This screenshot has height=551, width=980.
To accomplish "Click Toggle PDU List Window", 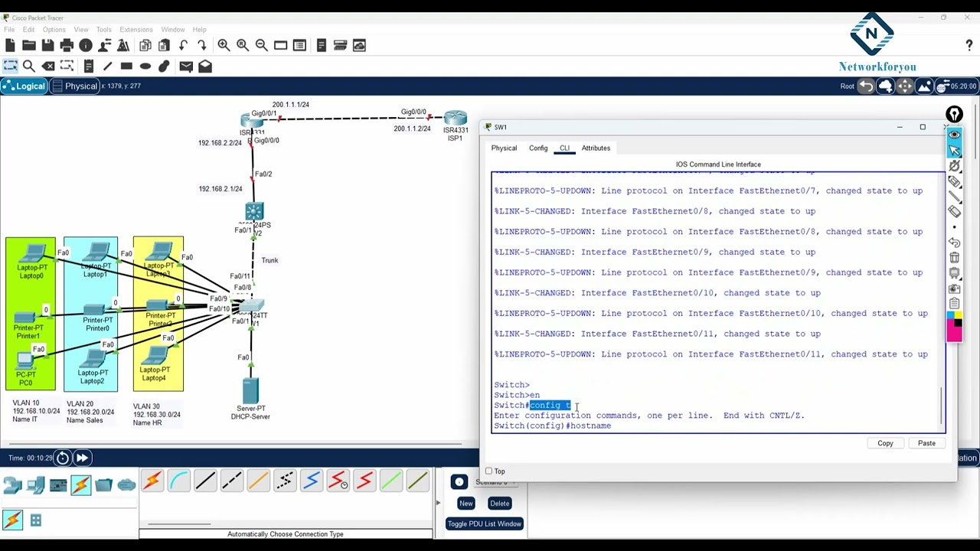I will click(484, 523).
